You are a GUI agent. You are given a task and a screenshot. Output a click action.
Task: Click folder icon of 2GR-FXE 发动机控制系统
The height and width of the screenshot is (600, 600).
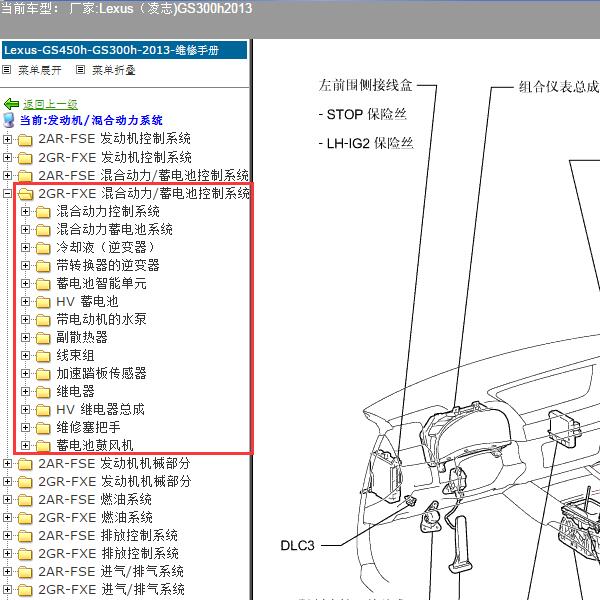[25, 158]
